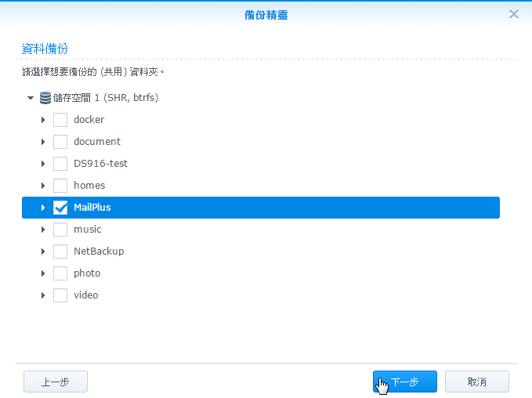This screenshot has width=532, height=398.
Task: Close the backup wizard dialog
Action: (514, 14)
